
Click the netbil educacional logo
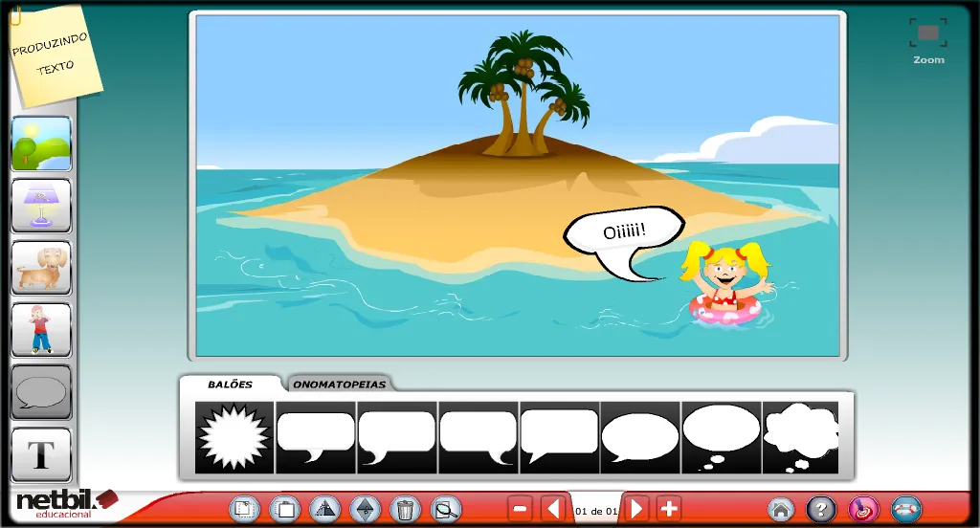click(66, 504)
